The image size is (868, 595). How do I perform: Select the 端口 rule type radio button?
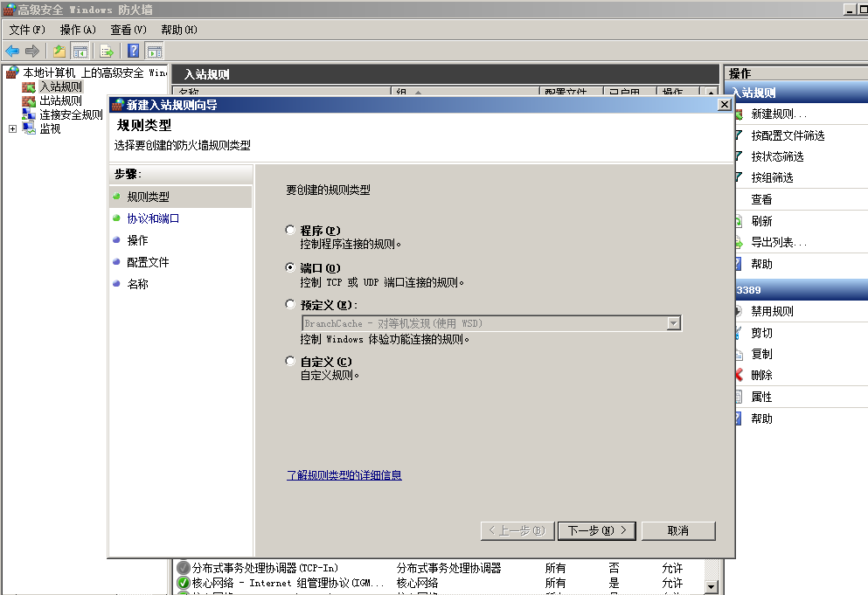click(x=289, y=266)
